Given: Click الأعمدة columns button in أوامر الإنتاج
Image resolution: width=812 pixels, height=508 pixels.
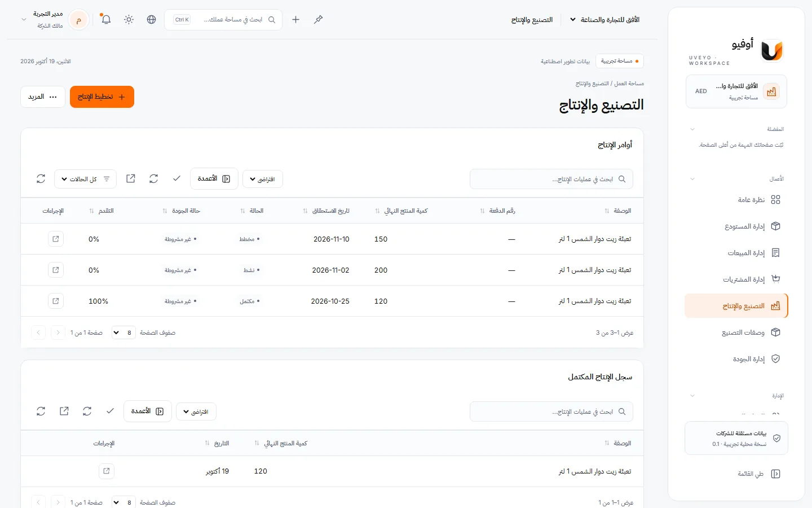Looking at the screenshot, I should pos(214,179).
